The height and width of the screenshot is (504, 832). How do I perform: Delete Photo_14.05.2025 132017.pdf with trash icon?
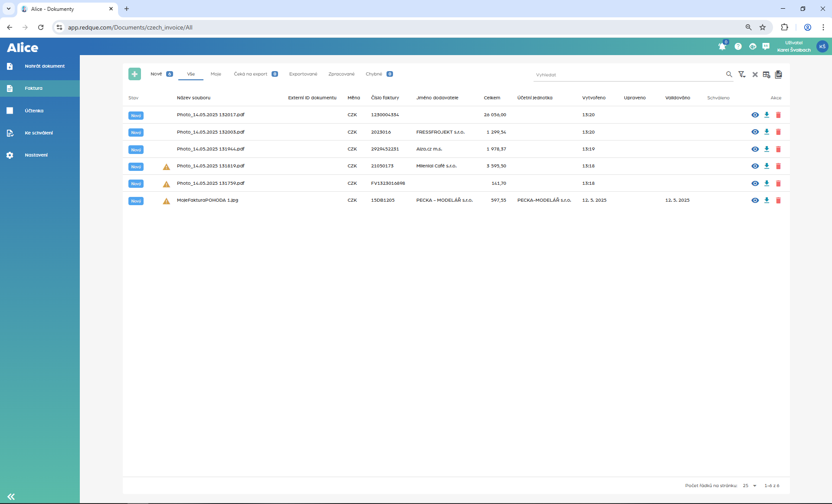tap(779, 115)
